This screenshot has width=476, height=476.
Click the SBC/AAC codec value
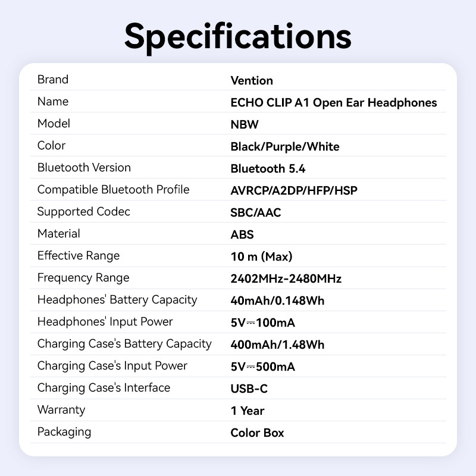(255, 212)
